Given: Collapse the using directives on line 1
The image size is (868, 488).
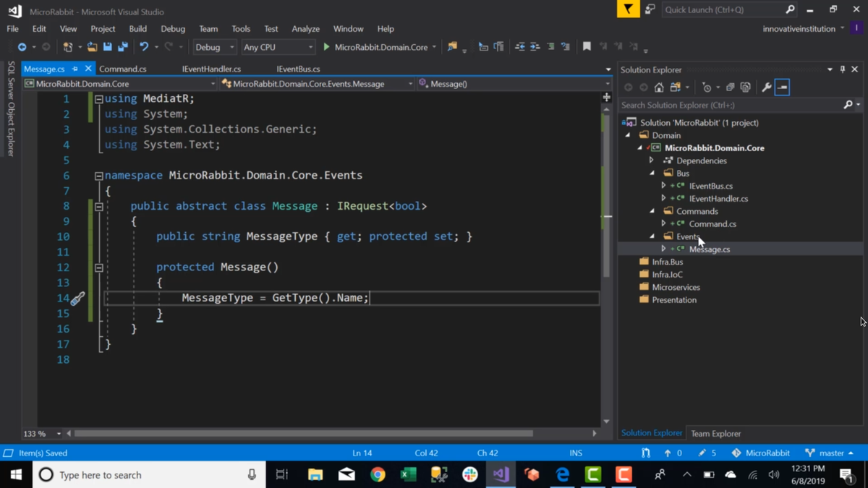Looking at the screenshot, I should (x=98, y=99).
